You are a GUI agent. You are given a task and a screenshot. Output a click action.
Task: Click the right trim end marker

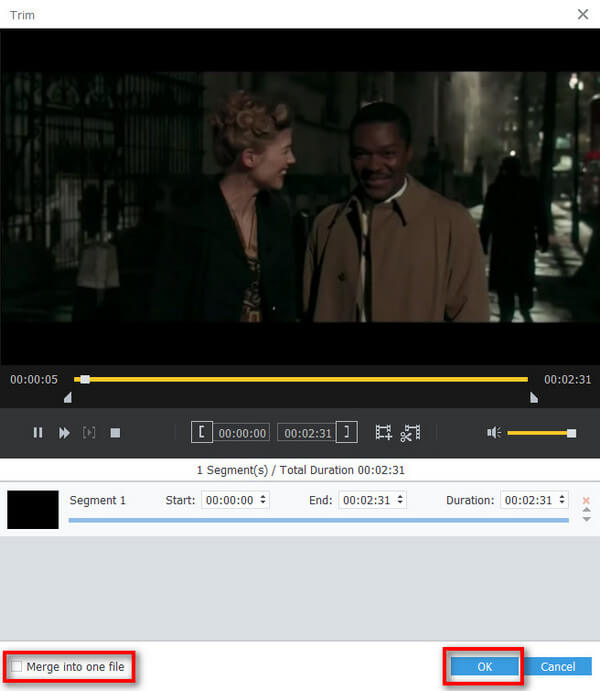coord(533,398)
